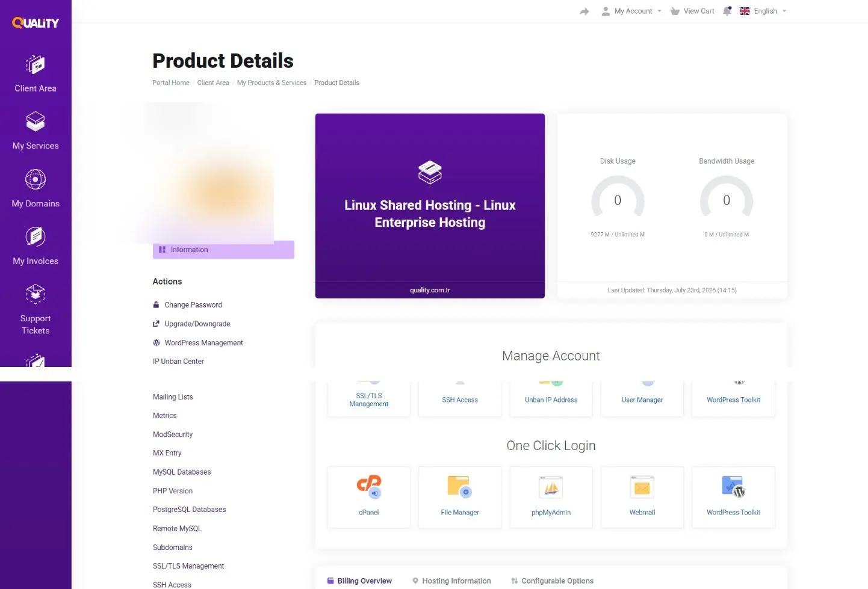Open SSH Access card in Manage Account

click(460, 399)
